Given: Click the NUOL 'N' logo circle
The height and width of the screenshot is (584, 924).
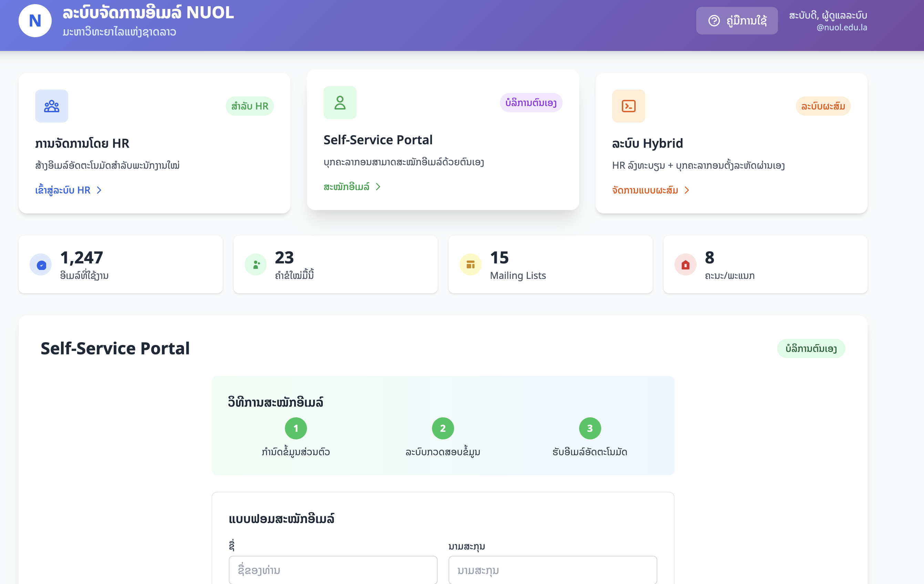Looking at the screenshot, I should click(x=35, y=21).
